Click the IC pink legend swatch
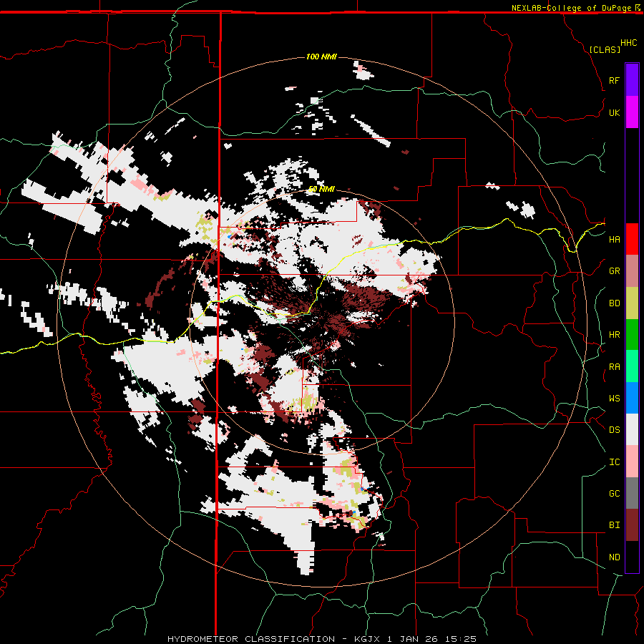This screenshot has height=644, width=644. (x=632, y=462)
